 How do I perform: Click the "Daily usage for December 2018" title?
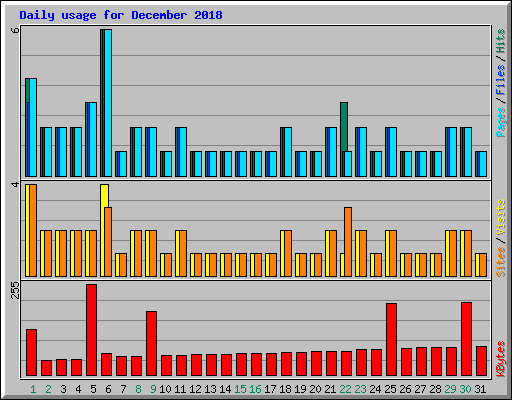click(121, 15)
